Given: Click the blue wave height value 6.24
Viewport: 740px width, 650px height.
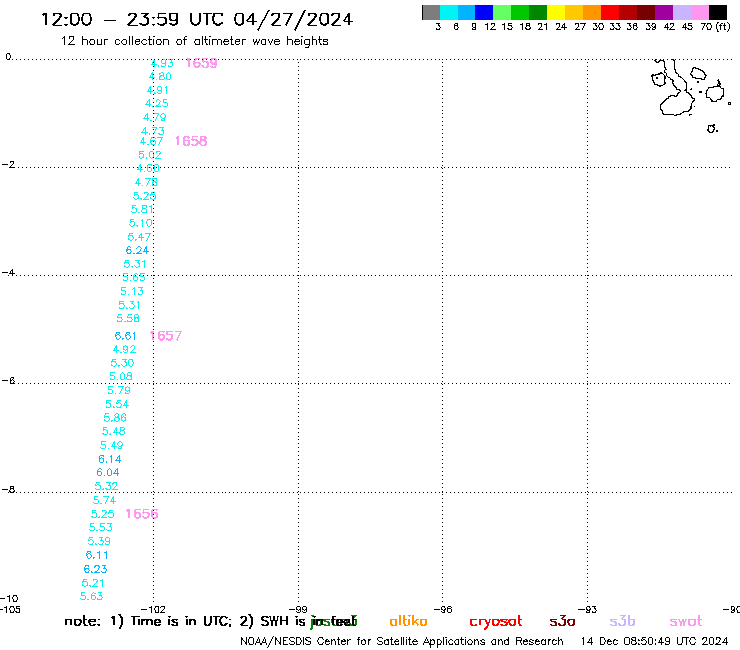Looking at the screenshot, I should click(137, 250).
